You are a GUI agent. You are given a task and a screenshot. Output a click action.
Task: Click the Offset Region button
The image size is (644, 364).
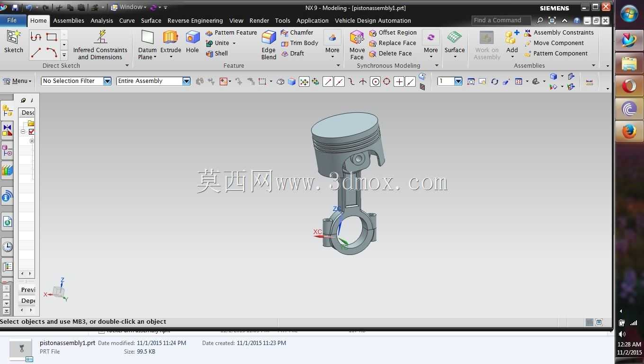[393, 33]
